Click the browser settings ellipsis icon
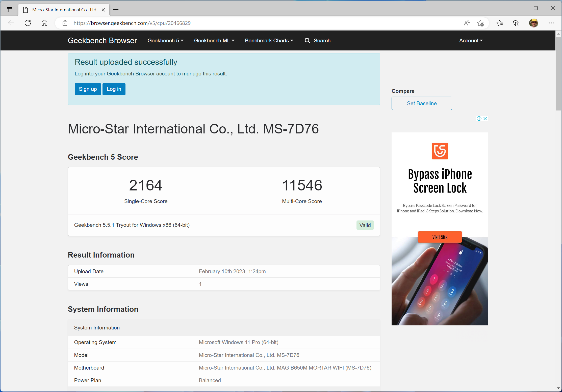 pyautogui.click(x=551, y=23)
